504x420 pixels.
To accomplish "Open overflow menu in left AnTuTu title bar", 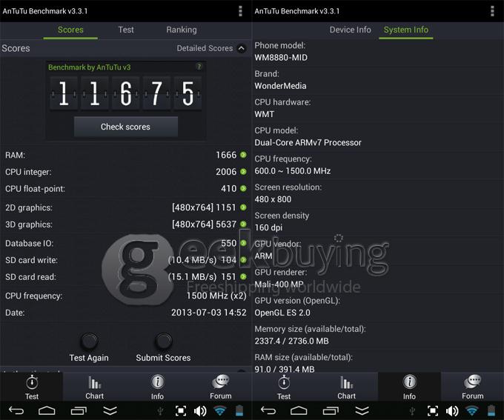I will point(240,10).
